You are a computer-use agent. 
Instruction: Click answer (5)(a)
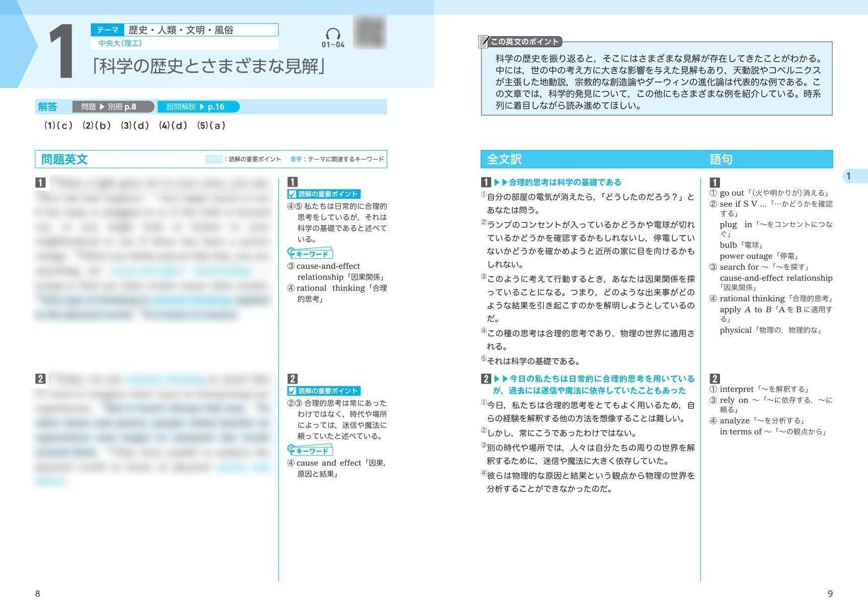pos(212,126)
